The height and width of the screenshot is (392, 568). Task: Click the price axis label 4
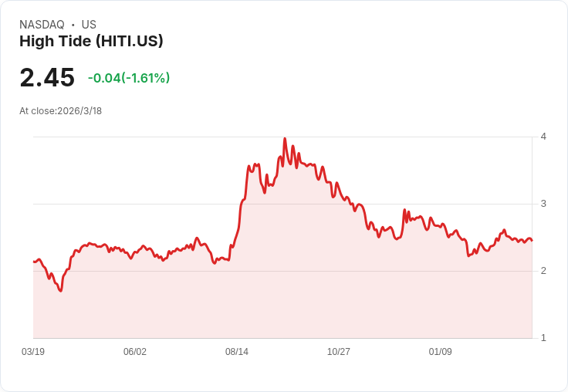[x=543, y=137]
